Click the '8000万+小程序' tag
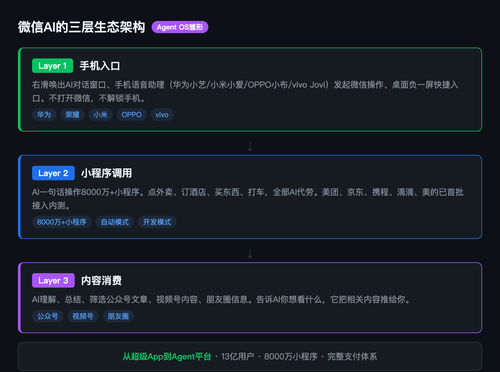This screenshot has height=372, width=500. point(62,222)
